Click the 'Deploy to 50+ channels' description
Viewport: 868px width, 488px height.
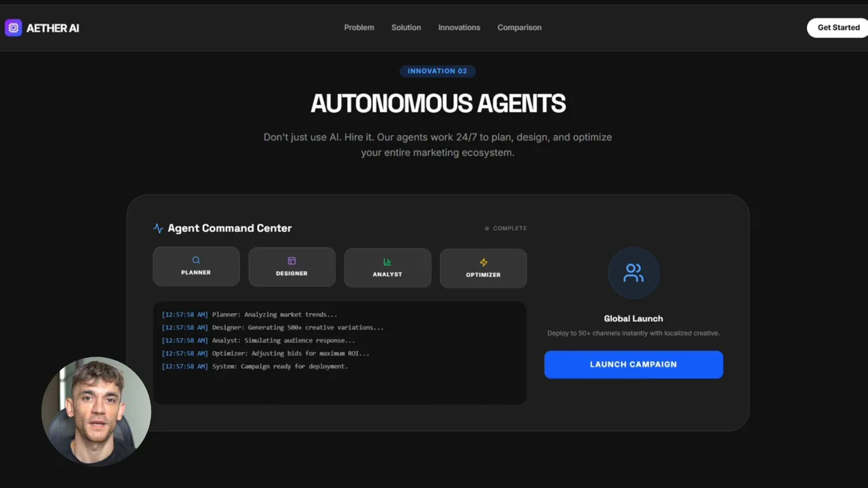point(633,333)
